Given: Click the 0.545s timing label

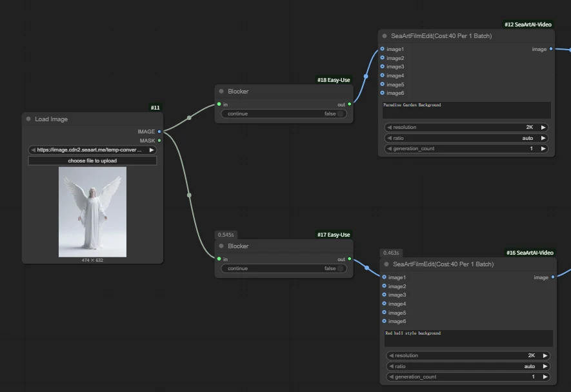Looking at the screenshot, I should click(226, 235).
